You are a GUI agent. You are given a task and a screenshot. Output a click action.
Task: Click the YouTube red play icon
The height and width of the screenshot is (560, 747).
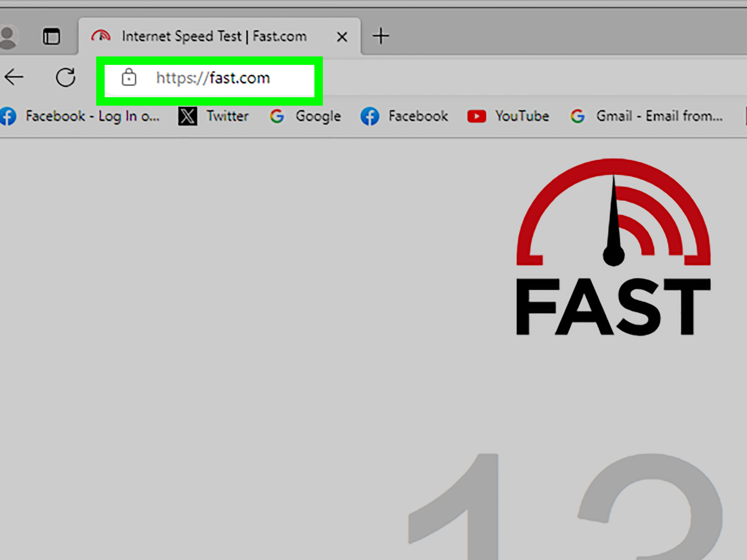(x=477, y=116)
